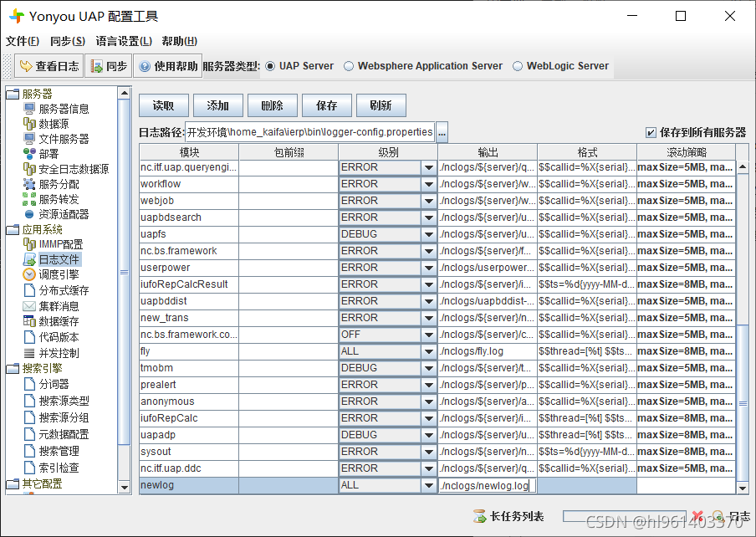Click the 保存 button
The width and height of the screenshot is (756, 537).
pyautogui.click(x=326, y=105)
